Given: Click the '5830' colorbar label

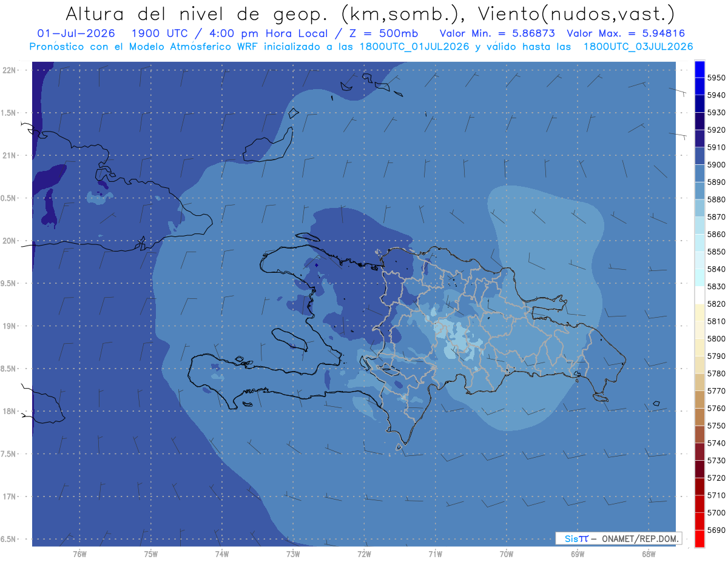Looking at the screenshot, I should point(716,286).
